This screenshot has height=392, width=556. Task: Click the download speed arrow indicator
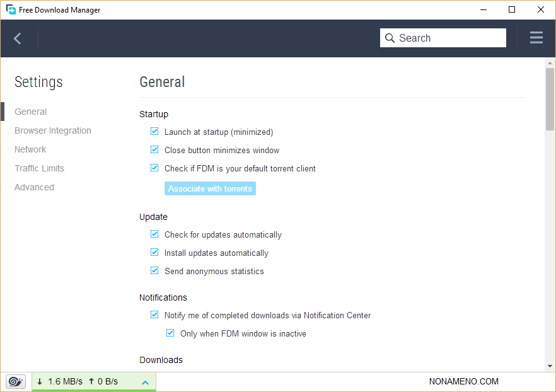[40, 381]
